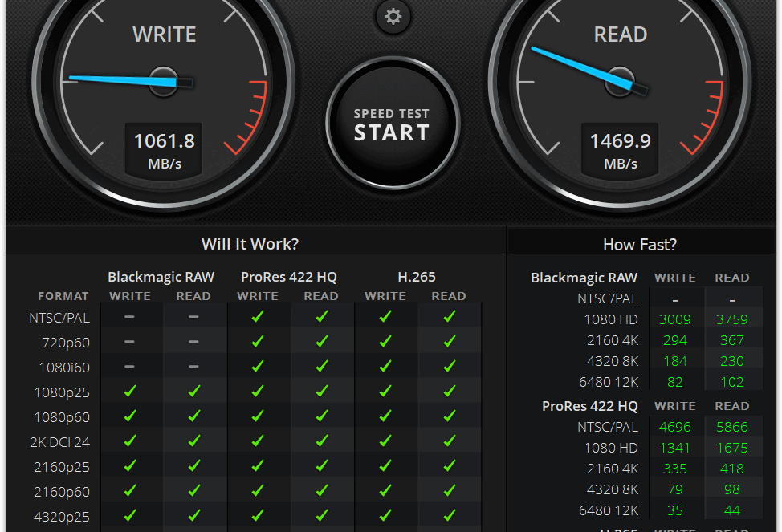Select the 5866 ProRes NTSC/PAL read value
The image size is (782, 532).
(x=731, y=427)
